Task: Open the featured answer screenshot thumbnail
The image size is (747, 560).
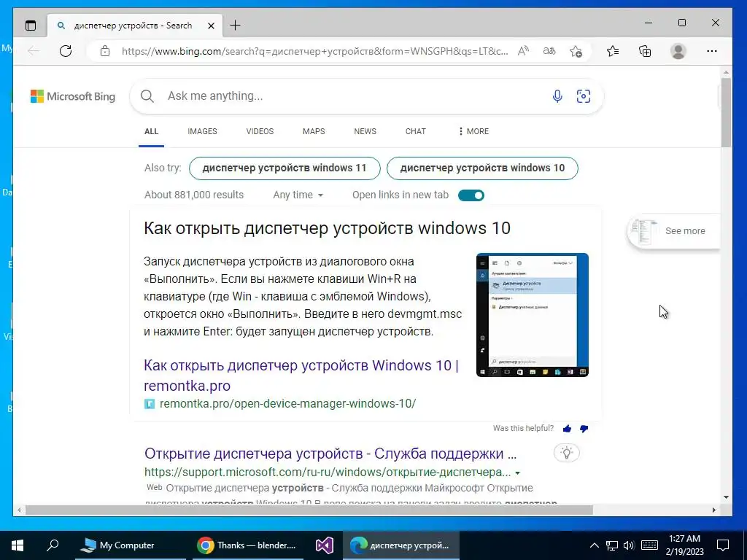Action: tap(533, 315)
